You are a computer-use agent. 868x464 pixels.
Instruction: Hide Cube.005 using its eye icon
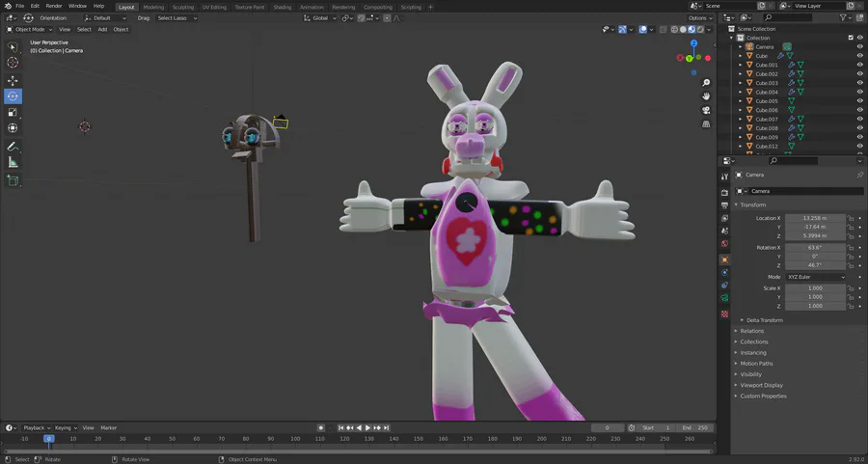click(859, 101)
